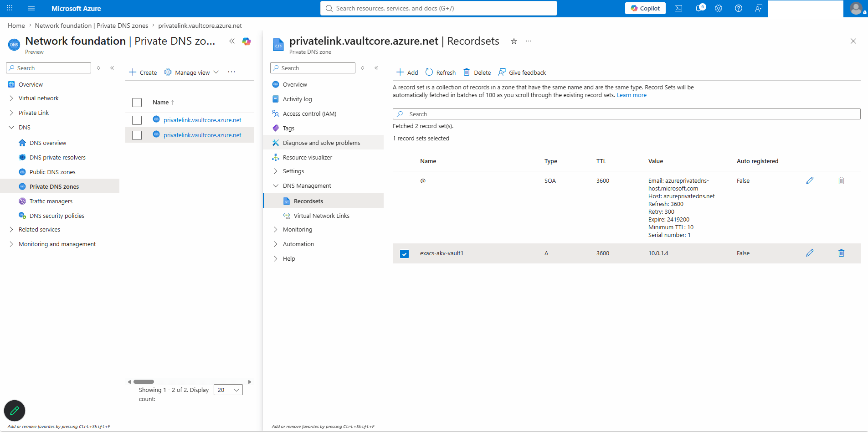The width and height of the screenshot is (868, 433).
Task: Click the zones list horizontal scrollbar
Action: coord(144,382)
